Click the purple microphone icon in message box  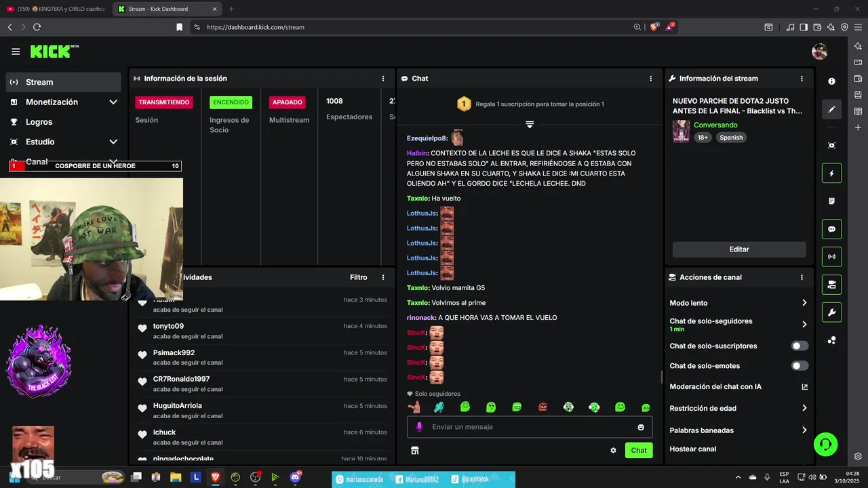(x=419, y=427)
